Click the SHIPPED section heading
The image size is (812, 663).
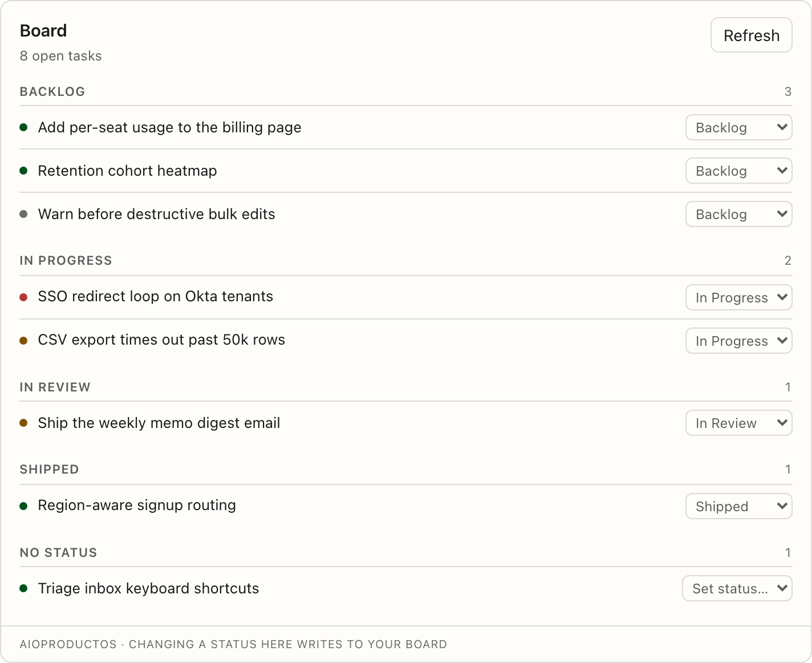(49, 469)
